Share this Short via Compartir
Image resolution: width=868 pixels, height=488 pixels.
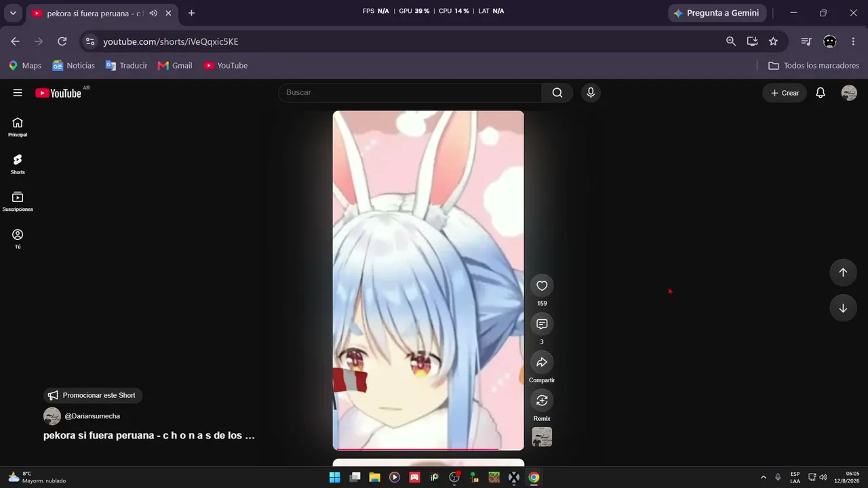click(542, 362)
